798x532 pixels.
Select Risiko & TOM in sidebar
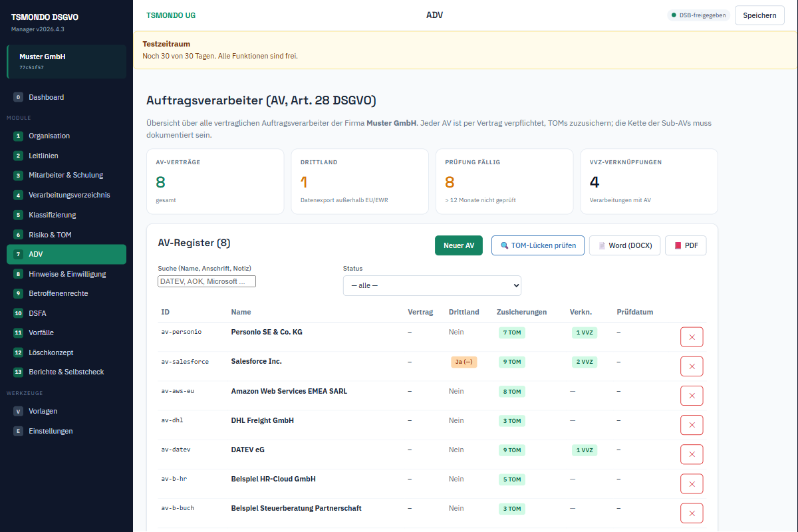point(66,235)
